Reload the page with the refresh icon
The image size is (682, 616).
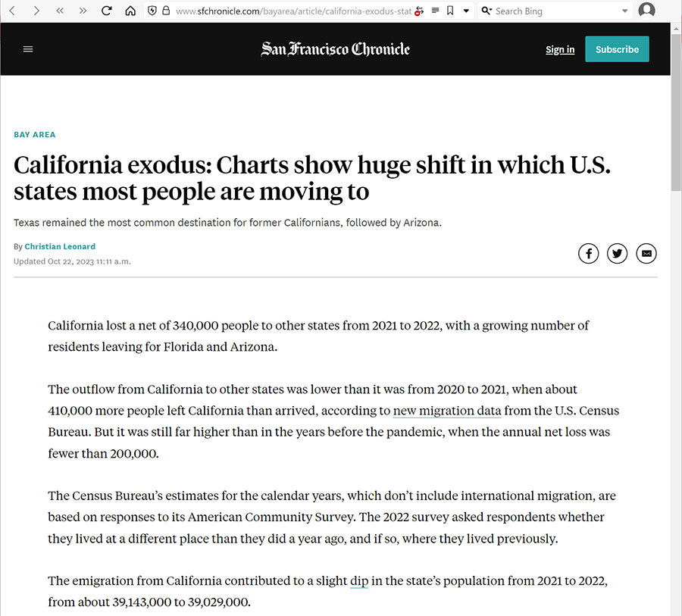107,11
